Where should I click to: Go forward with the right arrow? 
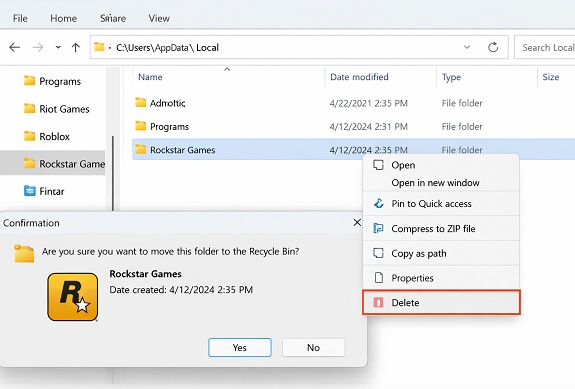(x=38, y=47)
